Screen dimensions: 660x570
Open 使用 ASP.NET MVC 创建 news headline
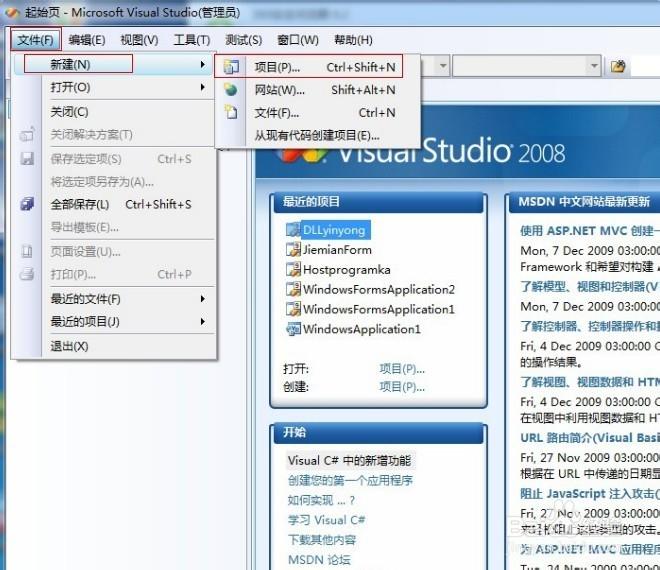(590, 231)
